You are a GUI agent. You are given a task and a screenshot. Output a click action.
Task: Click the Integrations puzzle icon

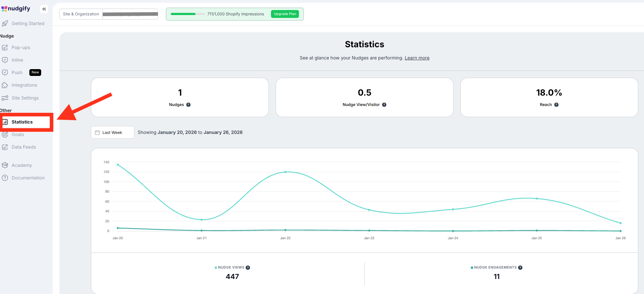[5, 85]
